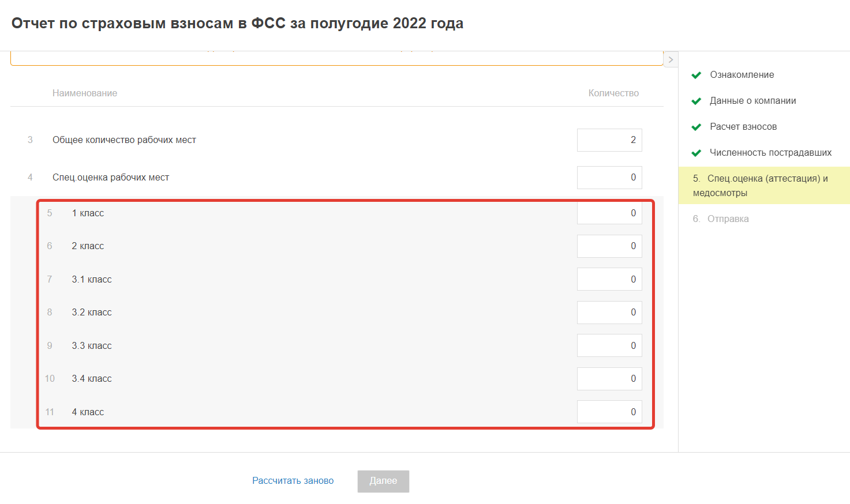Open the Ознакомление step
Image resolution: width=850 pixels, height=504 pixels.
coord(742,75)
